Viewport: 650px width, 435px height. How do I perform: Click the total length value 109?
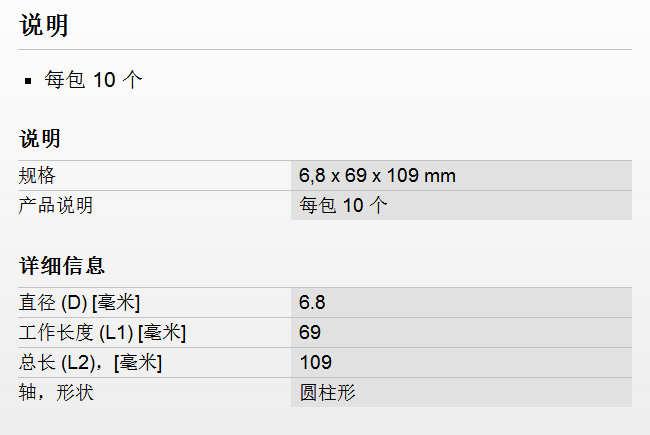point(315,363)
